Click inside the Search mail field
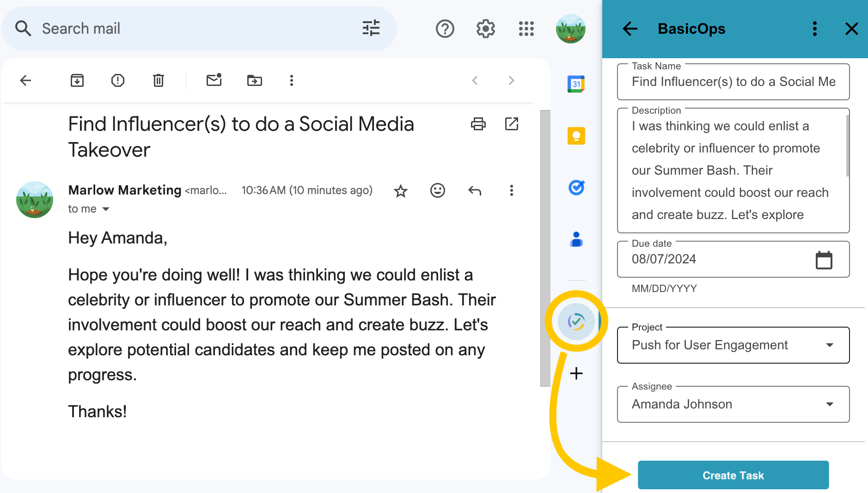This screenshot has width=868, height=493. click(x=139, y=28)
